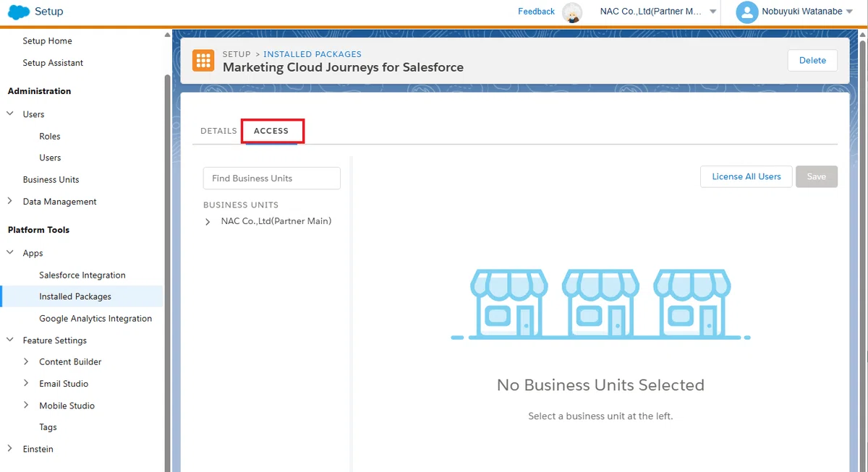Click the Einstein mascot avatar icon
This screenshot has height=472, width=868.
tap(573, 12)
